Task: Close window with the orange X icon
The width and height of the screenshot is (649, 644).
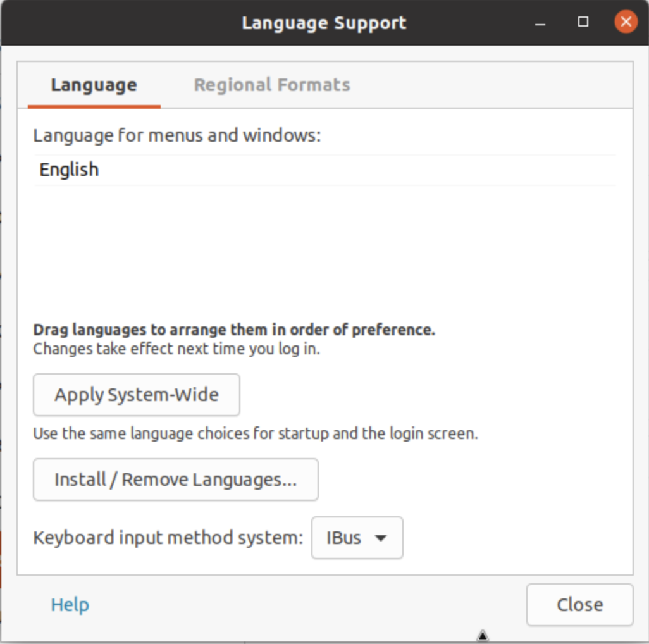Action: point(626,22)
